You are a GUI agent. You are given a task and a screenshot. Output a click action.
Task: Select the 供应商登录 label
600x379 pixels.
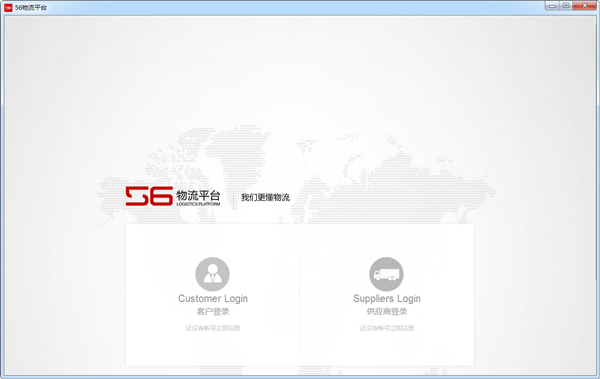click(x=387, y=312)
